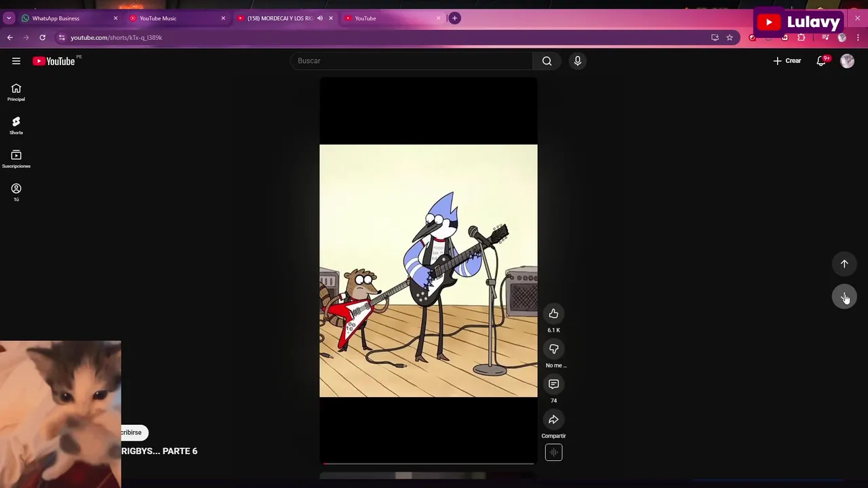Open YouTube notifications bell
Image resolution: width=868 pixels, height=488 pixels.
point(821,61)
